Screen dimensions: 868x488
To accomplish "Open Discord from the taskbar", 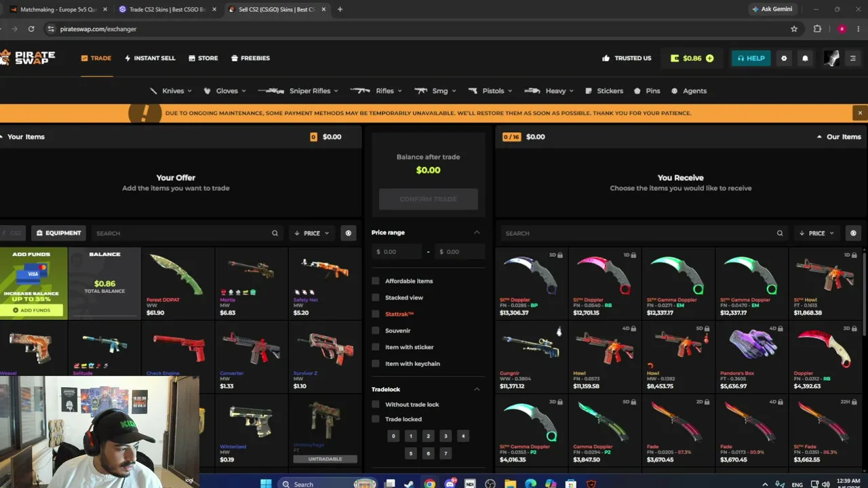I will [x=450, y=484].
